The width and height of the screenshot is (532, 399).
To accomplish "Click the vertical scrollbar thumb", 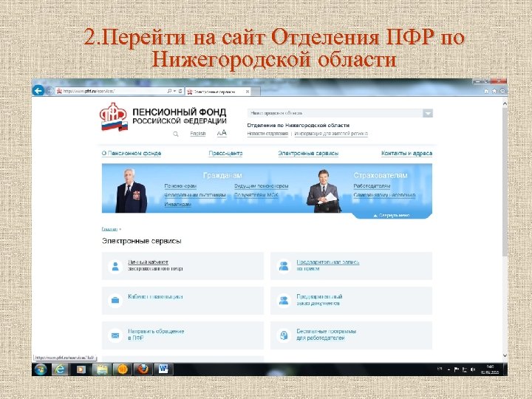I will coord(505,182).
